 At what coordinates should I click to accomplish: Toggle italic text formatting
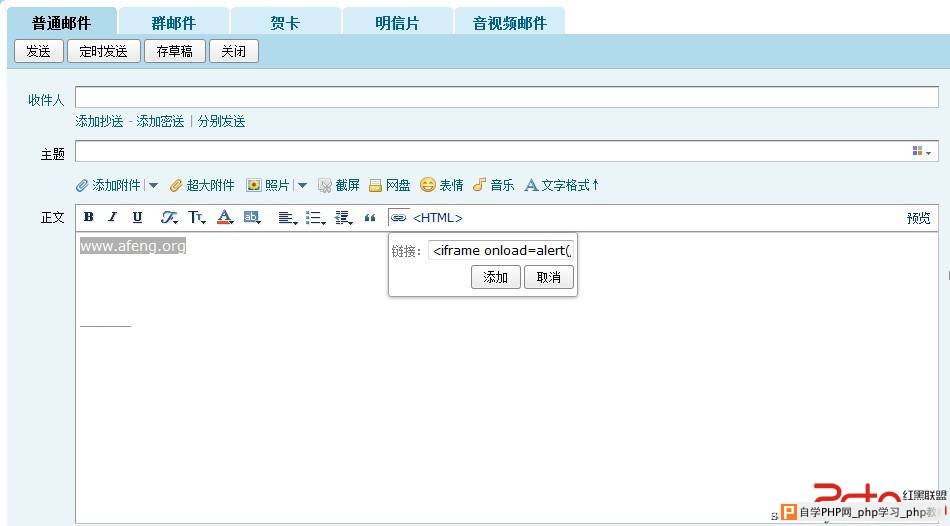[112, 217]
